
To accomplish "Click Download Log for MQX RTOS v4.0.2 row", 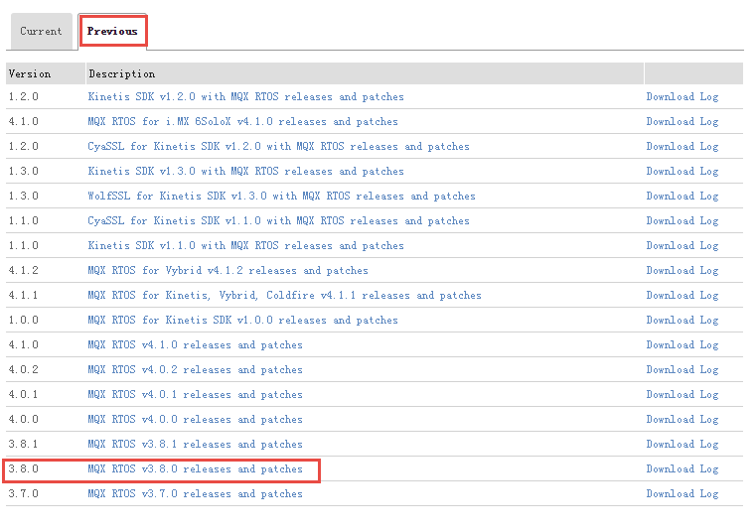I will point(682,370).
